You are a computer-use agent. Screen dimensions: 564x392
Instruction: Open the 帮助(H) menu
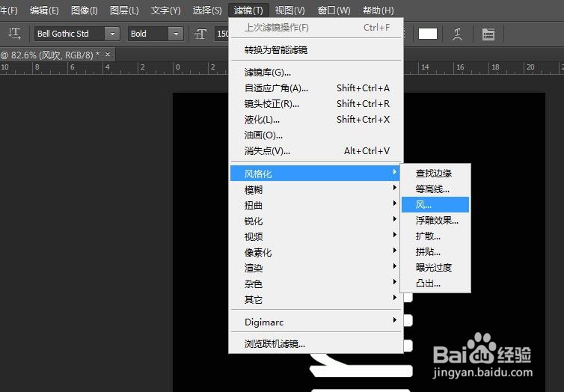coord(378,10)
